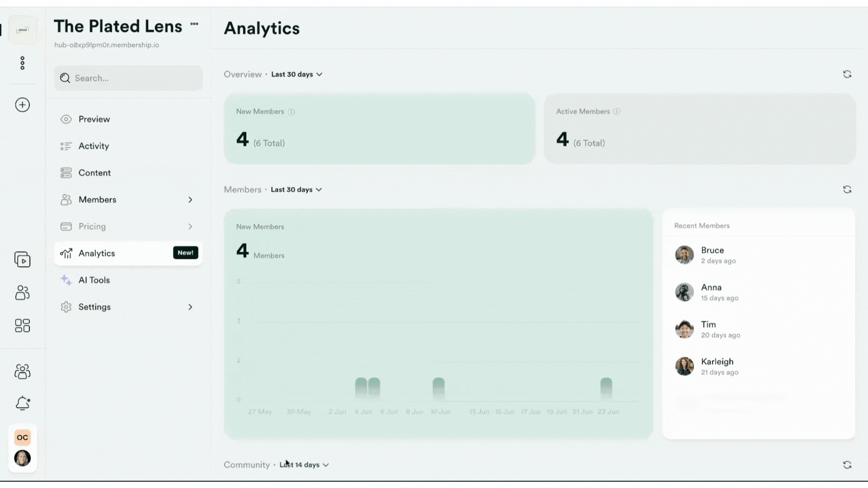Open Members in the sidebar
The image size is (868, 488).
(128, 200)
